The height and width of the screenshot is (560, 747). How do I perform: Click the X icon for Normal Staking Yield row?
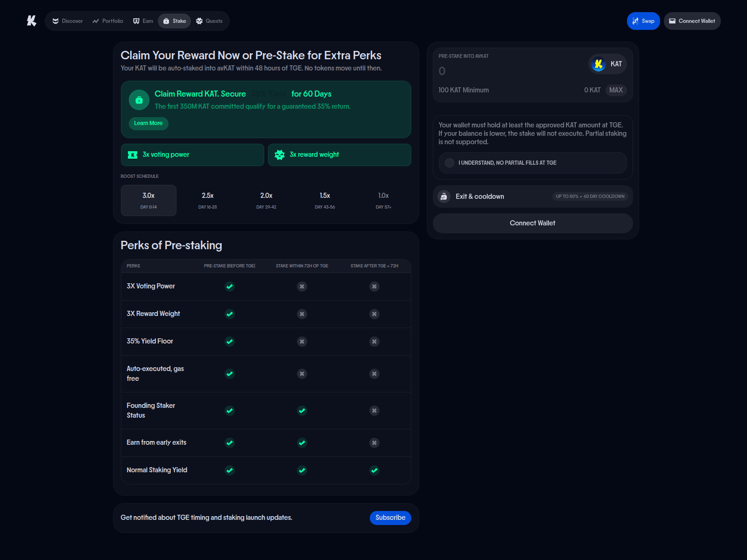point(374,470)
